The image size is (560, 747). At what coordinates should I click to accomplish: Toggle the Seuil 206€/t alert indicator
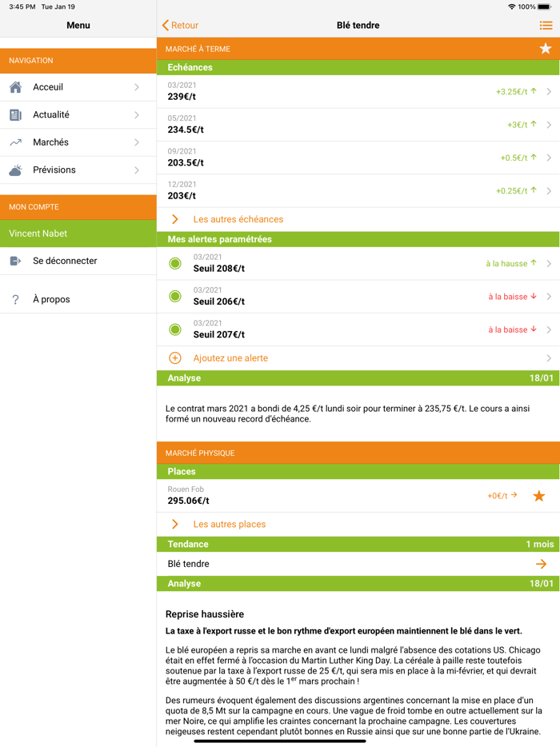175,297
